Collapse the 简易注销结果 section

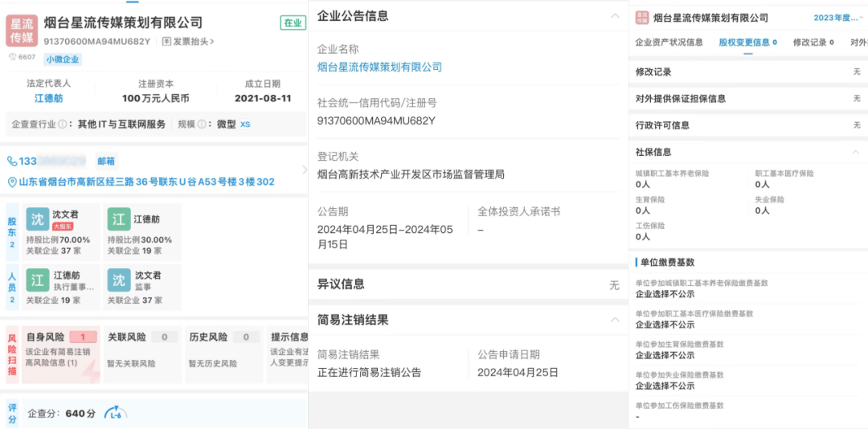click(615, 320)
